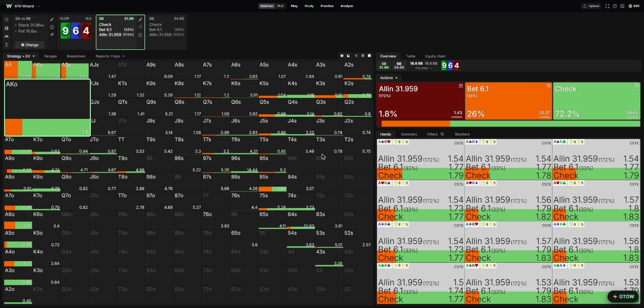644x308 pixels.
Task: Open the gamepad practice icon in sidebar
Action: tap(7, 37)
